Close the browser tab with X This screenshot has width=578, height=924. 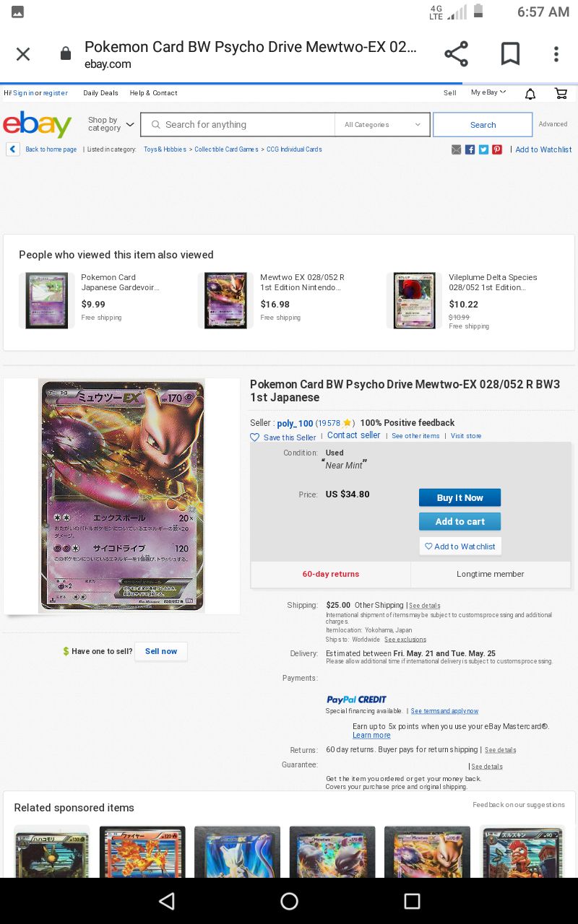pyautogui.click(x=23, y=54)
